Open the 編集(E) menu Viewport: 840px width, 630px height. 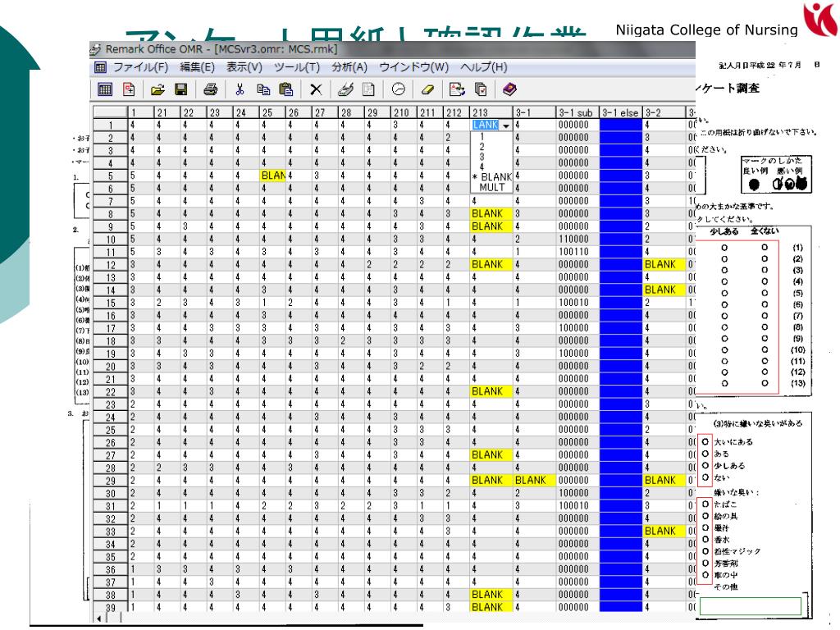[x=197, y=67]
